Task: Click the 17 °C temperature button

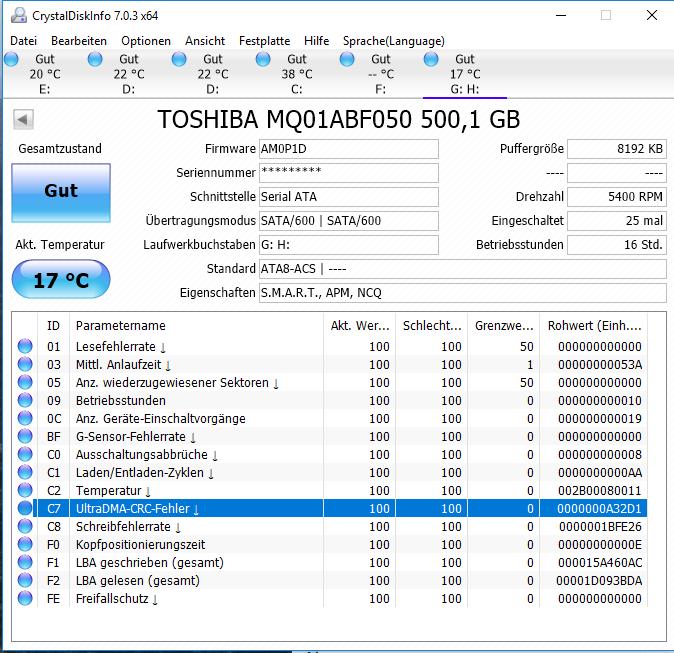Action: point(61,279)
